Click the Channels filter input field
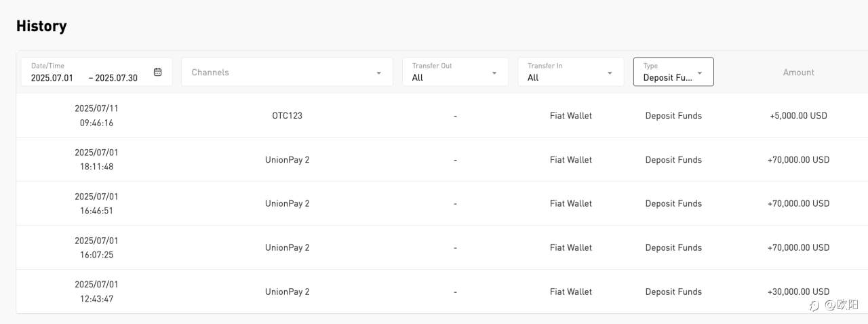Viewport: 868px width, 324px height. [x=278, y=73]
